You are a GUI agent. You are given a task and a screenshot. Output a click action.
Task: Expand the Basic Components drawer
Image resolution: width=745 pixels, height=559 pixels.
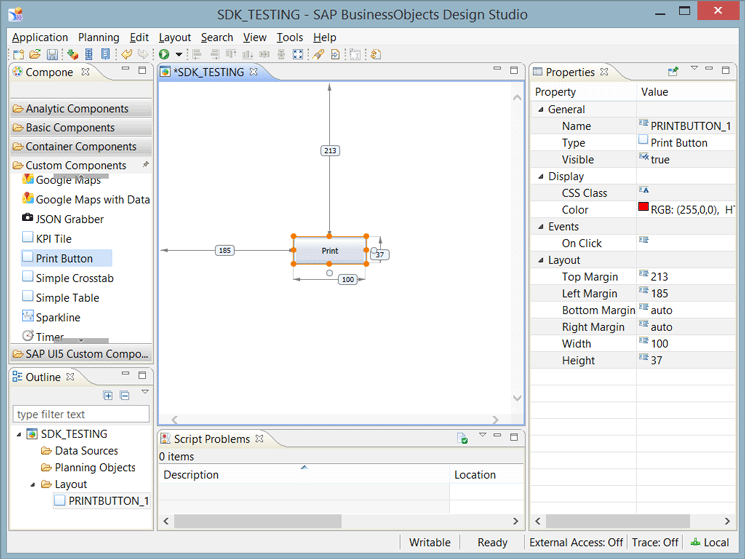(x=81, y=128)
